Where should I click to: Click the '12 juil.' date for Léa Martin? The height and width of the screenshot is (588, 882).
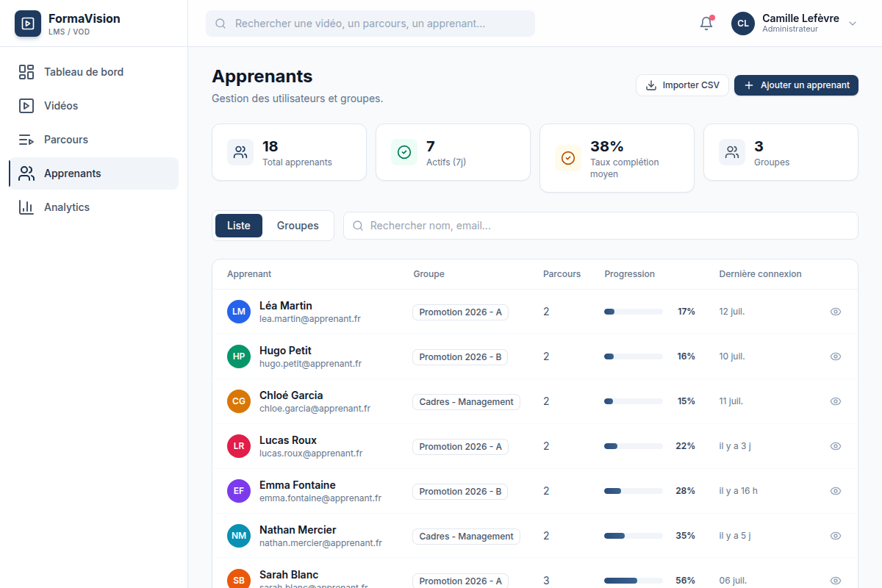(x=732, y=312)
